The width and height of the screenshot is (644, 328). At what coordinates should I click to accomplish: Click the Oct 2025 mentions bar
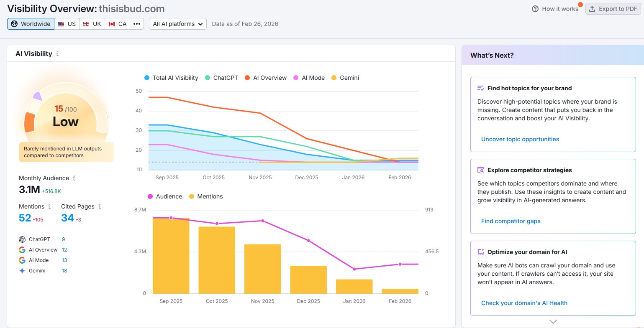[x=217, y=260]
